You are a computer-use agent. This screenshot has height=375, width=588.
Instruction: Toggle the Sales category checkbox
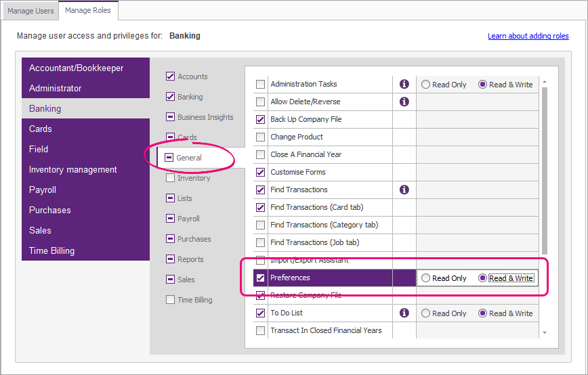170,280
